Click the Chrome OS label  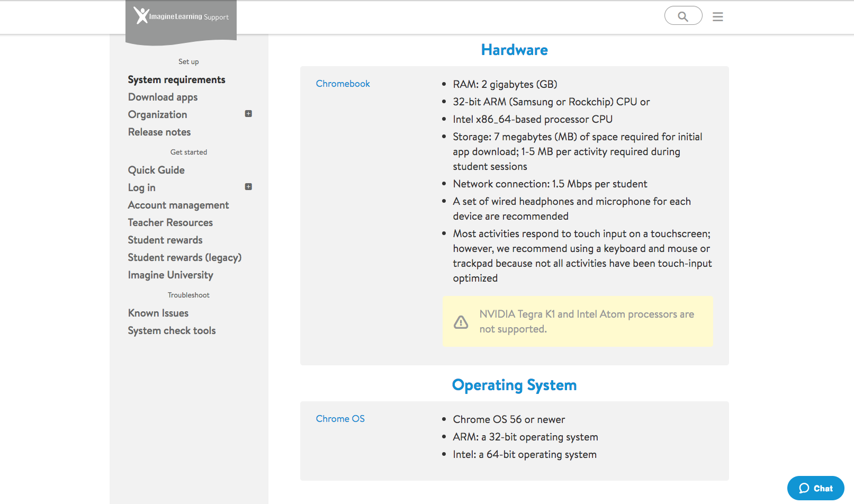[x=340, y=419]
